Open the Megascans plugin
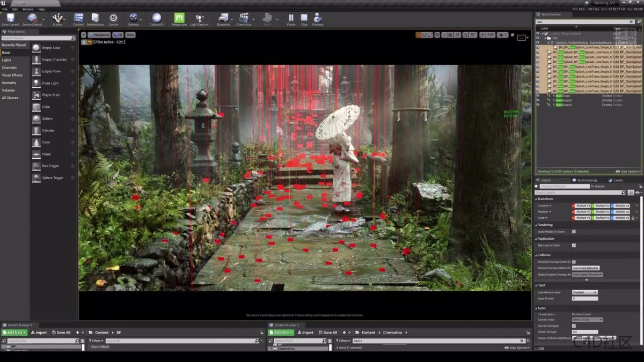Image resolution: width=644 pixels, height=362 pixels. pyautogui.click(x=179, y=19)
